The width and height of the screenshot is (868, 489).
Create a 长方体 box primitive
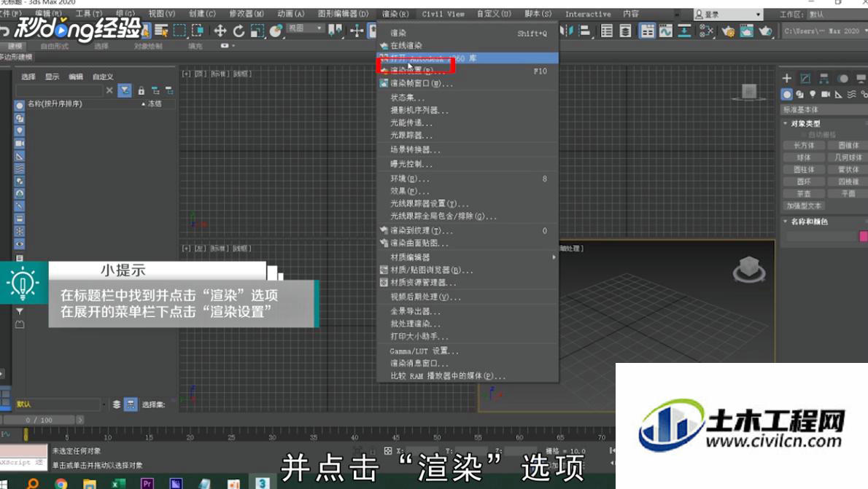tap(804, 146)
